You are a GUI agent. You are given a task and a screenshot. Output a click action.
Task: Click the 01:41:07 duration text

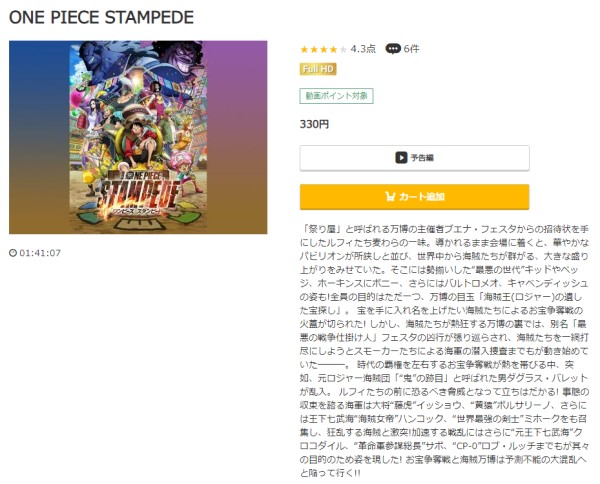pyautogui.click(x=40, y=253)
